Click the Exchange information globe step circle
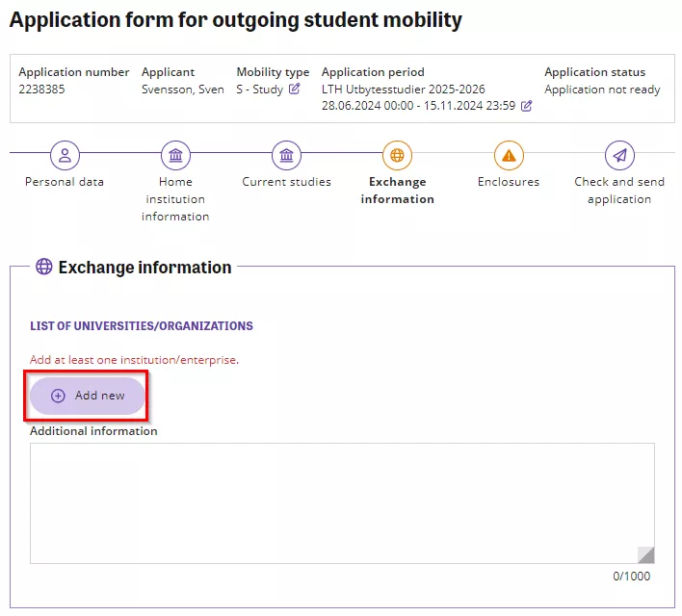The width and height of the screenshot is (682, 616). pos(397,155)
